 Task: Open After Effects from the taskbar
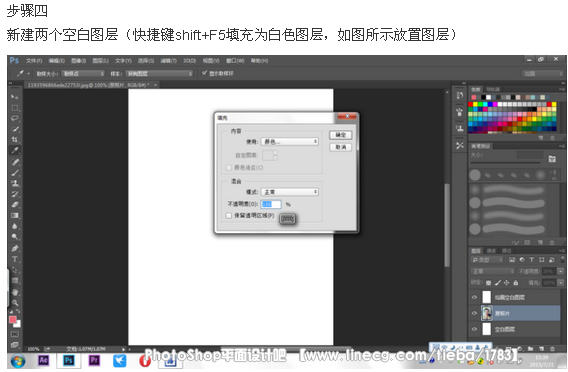[x=44, y=360]
